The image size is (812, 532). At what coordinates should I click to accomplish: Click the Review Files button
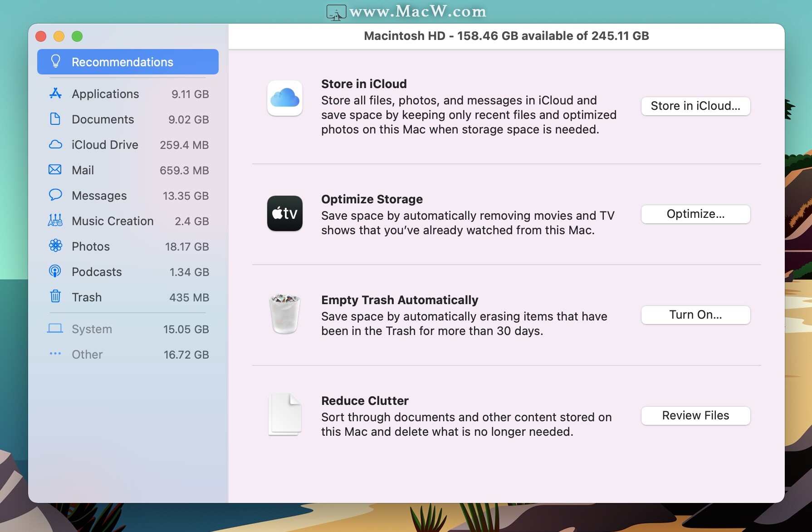[695, 416]
